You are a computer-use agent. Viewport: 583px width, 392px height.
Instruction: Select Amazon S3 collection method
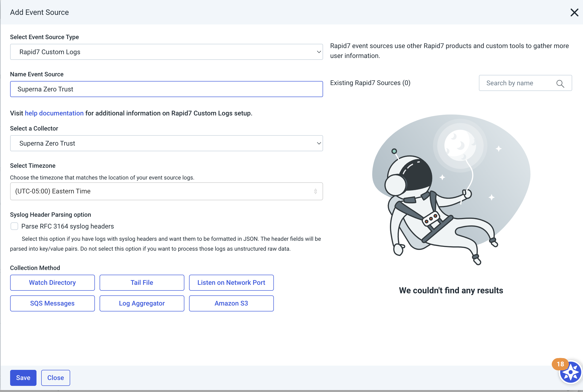pyautogui.click(x=231, y=303)
